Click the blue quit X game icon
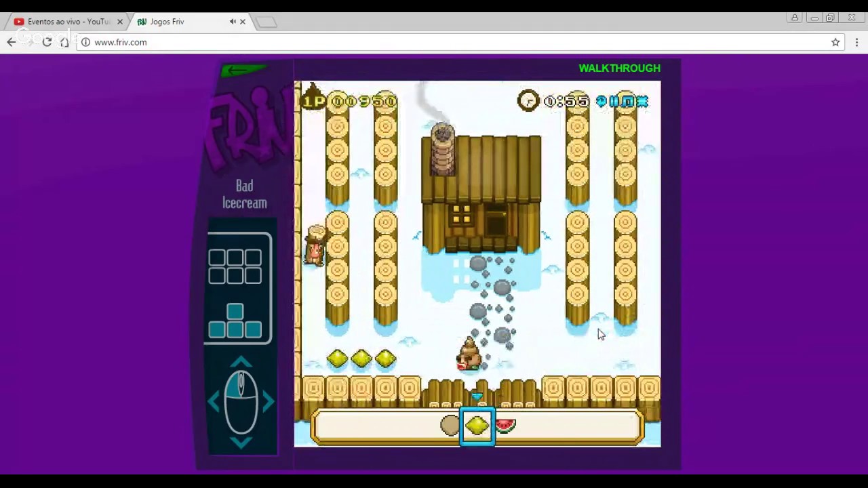Screen dimensions: 868x488 [642, 102]
